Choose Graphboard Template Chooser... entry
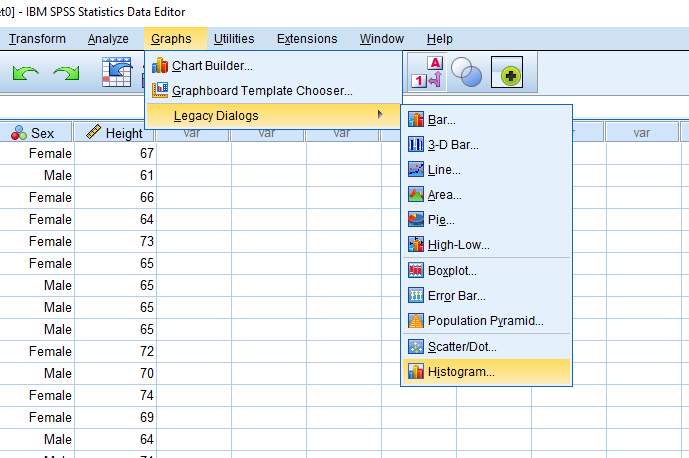689x458 pixels. click(x=274, y=91)
